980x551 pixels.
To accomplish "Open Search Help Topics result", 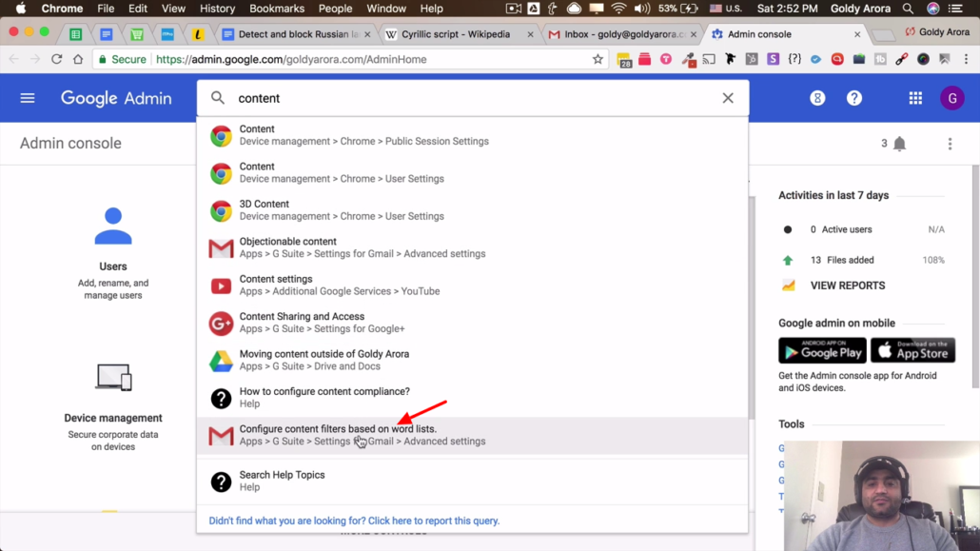I will pyautogui.click(x=473, y=481).
